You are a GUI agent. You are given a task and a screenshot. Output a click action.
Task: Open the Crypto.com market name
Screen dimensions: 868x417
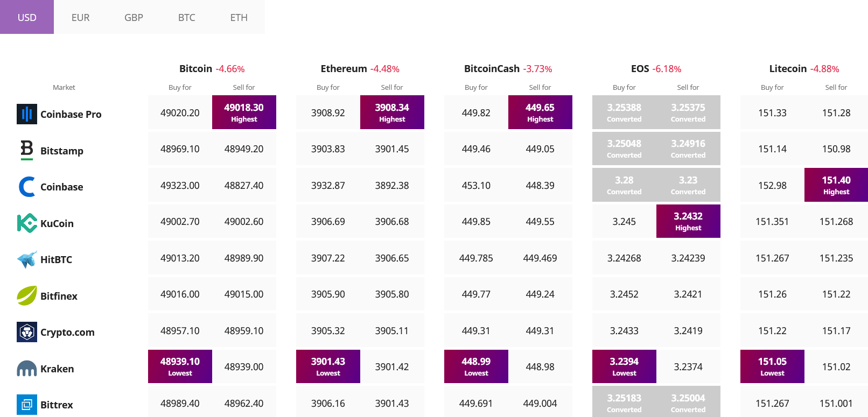[x=67, y=332]
